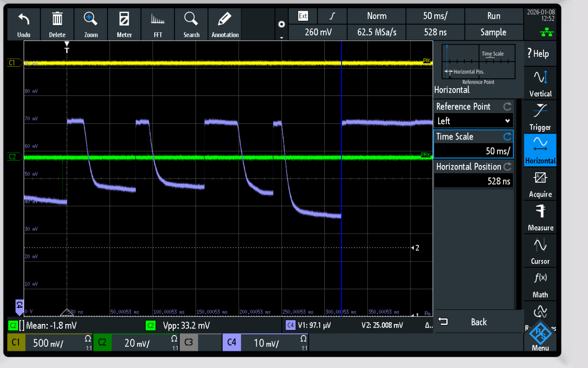The height and width of the screenshot is (368, 588).
Task: Open the Cursor menu icon
Action: click(x=540, y=250)
